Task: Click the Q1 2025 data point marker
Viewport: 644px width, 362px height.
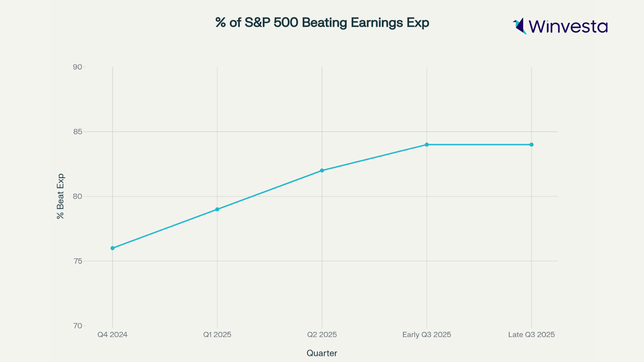Action: pos(217,209)
